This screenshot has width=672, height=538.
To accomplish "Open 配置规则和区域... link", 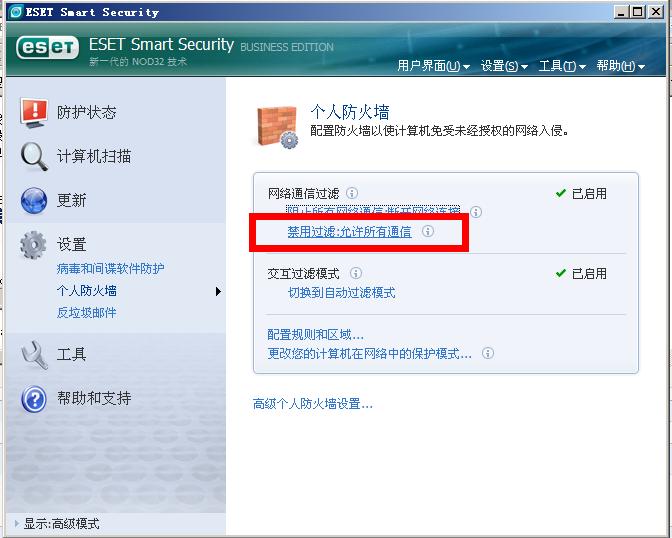I will click(x=315, y=334).
